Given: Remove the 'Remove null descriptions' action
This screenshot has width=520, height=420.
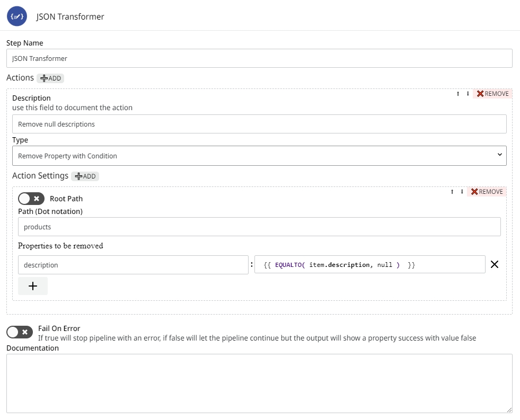Looking at the screenshot, I should (492, 94).
